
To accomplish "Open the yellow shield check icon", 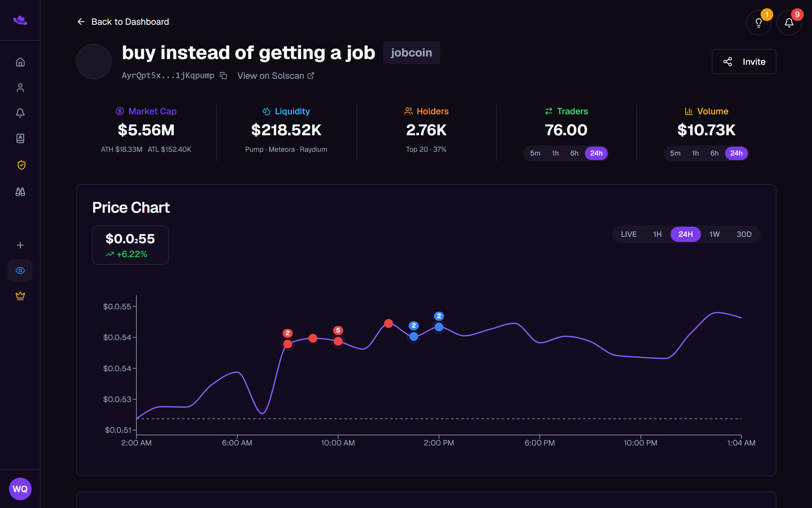I will [x=22, y=165].
